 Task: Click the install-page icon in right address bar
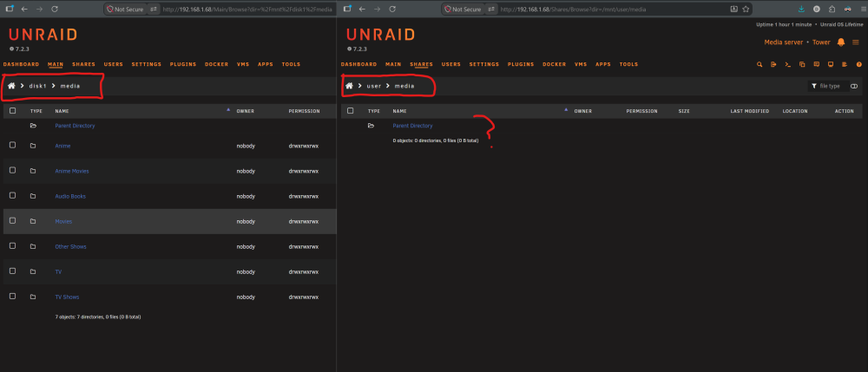(x=734, y=10)
